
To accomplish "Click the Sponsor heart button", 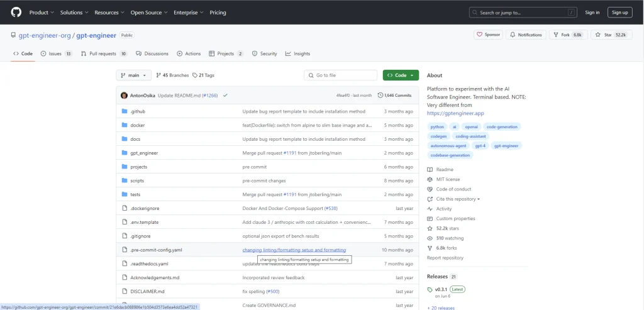I will click(488, 35).
